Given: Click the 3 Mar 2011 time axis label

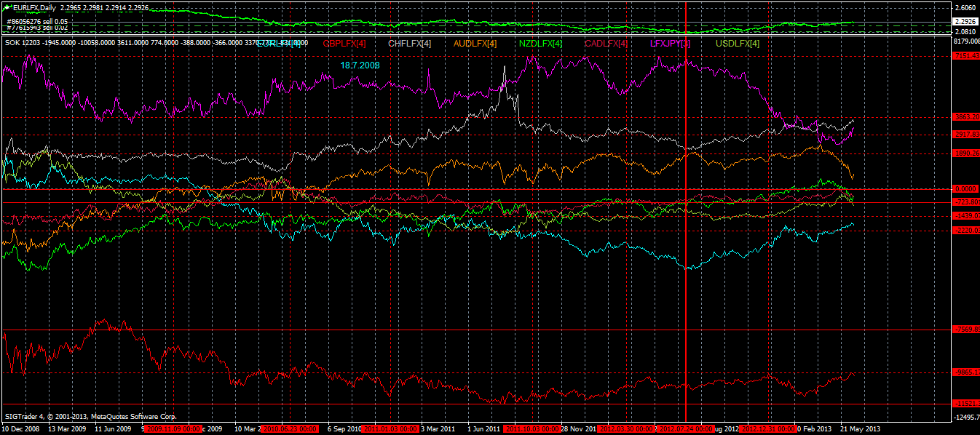Looking at the screenshot, I should click(438, 429).
